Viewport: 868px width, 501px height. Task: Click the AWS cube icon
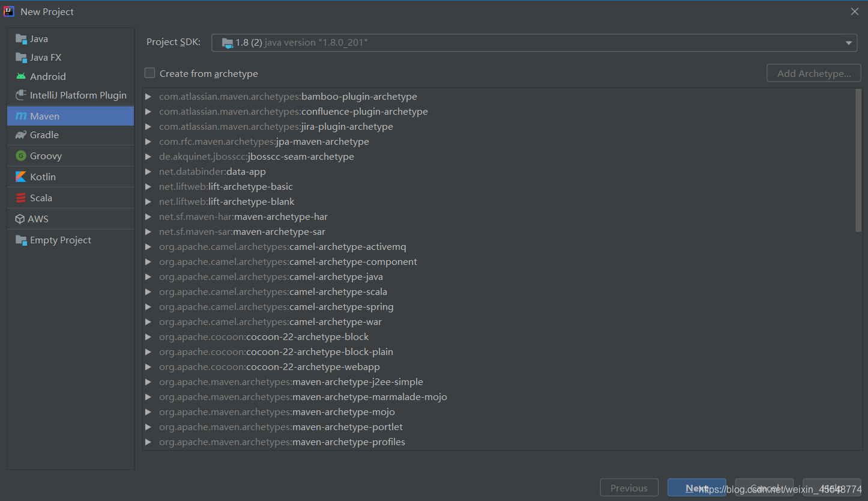coord(21,219)
